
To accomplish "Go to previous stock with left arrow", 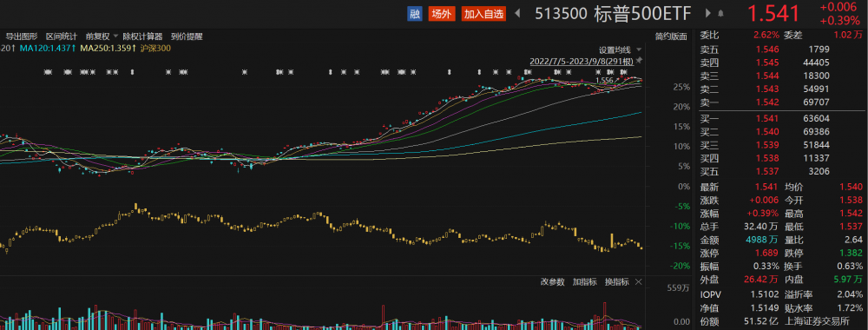I will (518, 14).
